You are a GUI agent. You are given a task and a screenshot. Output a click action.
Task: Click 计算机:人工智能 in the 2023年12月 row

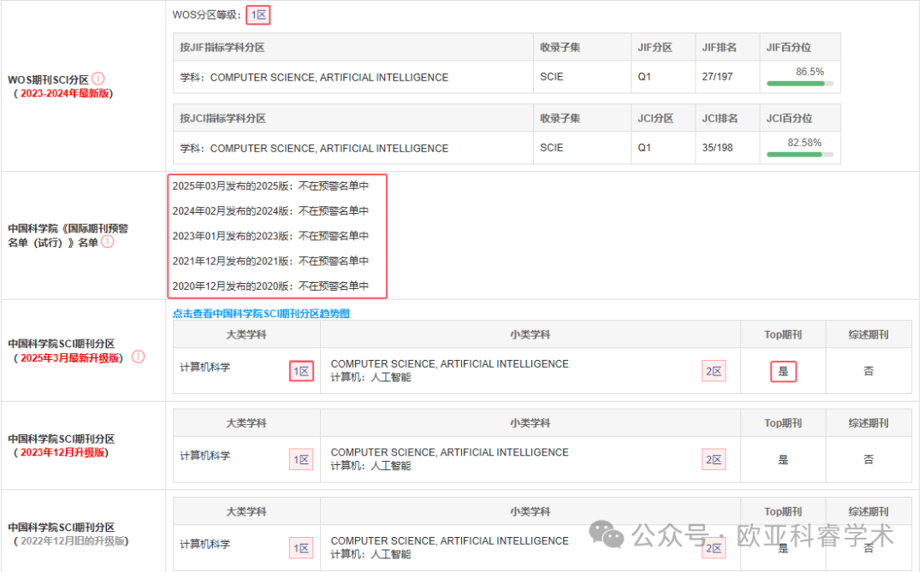[x=370, y=465]
